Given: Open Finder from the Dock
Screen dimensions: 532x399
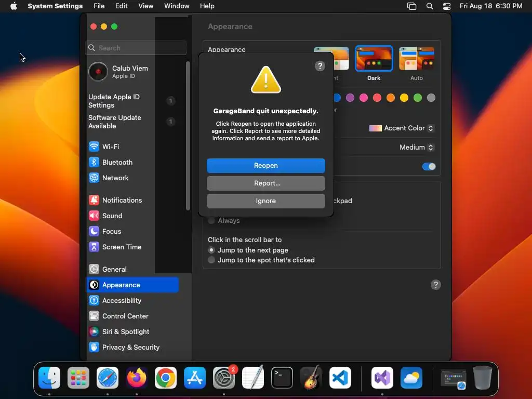Looking at the screenshot, I should click(x=49, y=378).
